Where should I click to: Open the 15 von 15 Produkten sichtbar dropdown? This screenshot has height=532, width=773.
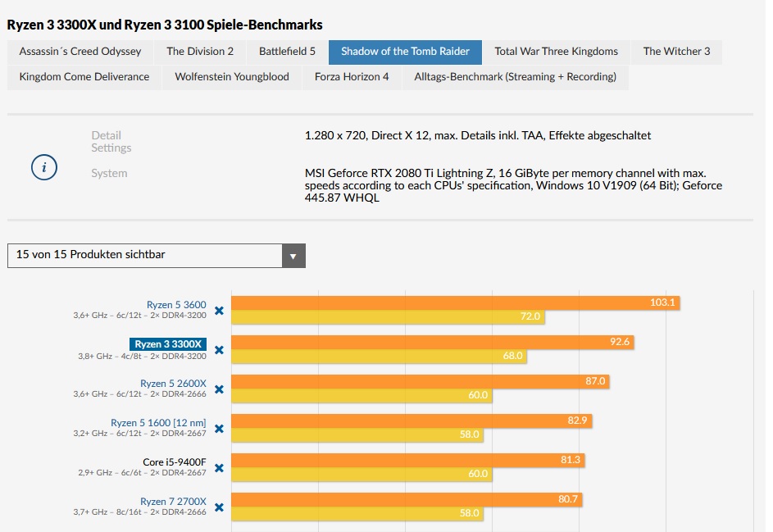click(157, 256)
